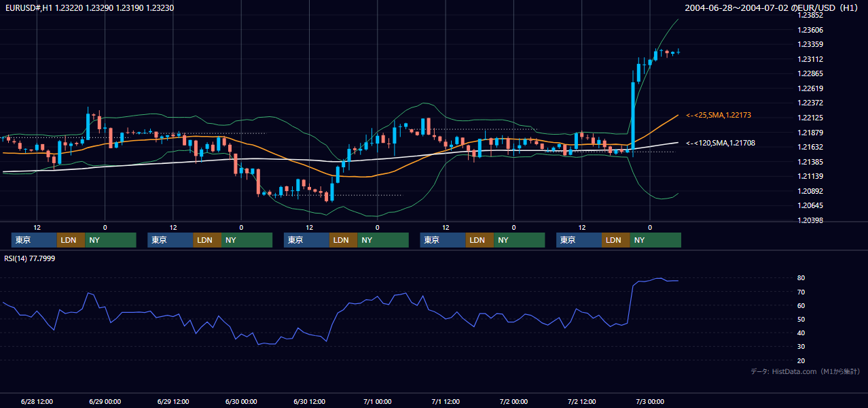
Task: Select price axis value 1.20645
Action: 810,205
